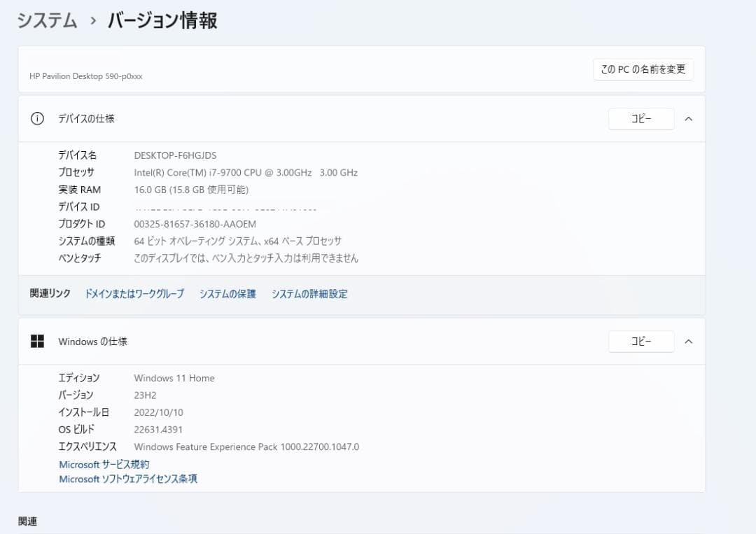Click the HP Pavilion Desktop 590-p0xxx header
The image size is (756, 534).
(85, 76)
